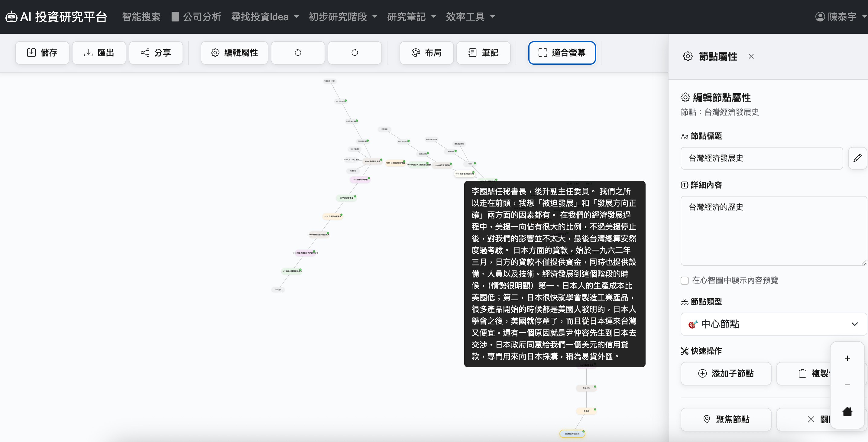Viewport: 868px width, 442px height.
Task: Click the pencil edit icon beside node title
Action: [x=857, y=158]
